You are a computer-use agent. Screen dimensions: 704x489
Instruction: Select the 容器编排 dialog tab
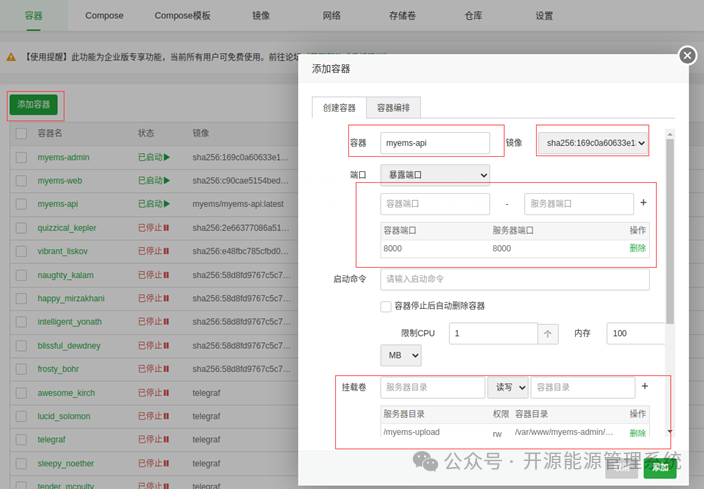pyautogui.click(x=393, y=108)
